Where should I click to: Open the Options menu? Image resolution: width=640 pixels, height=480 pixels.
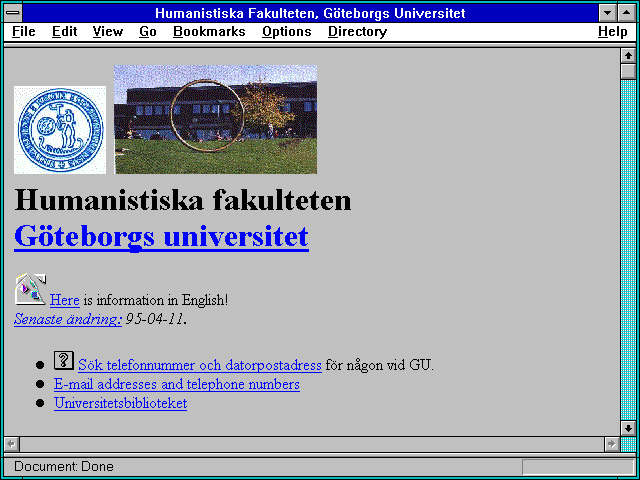[287, 32]
